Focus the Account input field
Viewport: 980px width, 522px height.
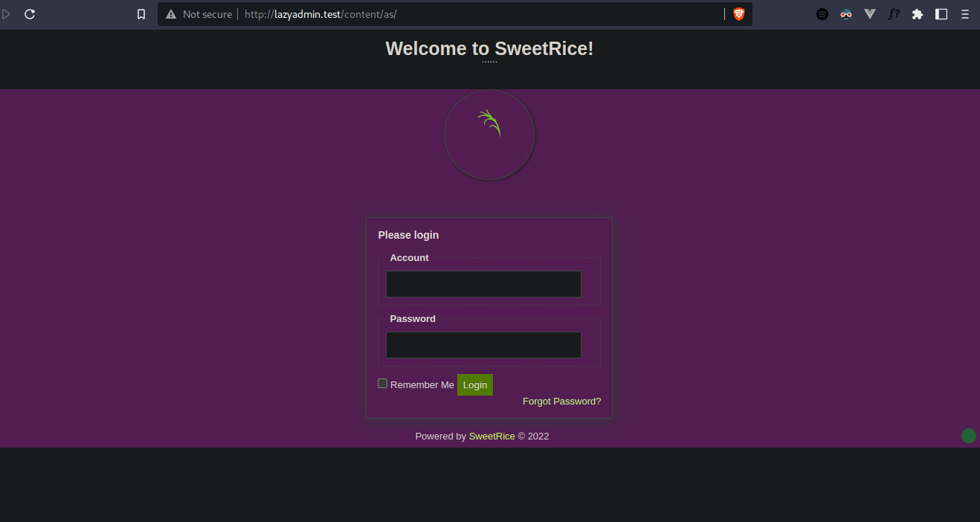click(x=483, y=284)
